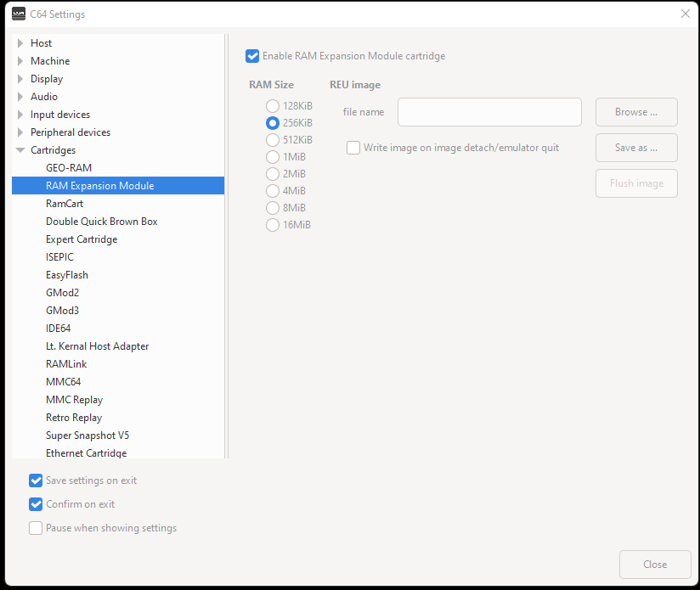Viewport: 700px width, 590px height.
Task: Click the Display category label
Action: [47, 79]
